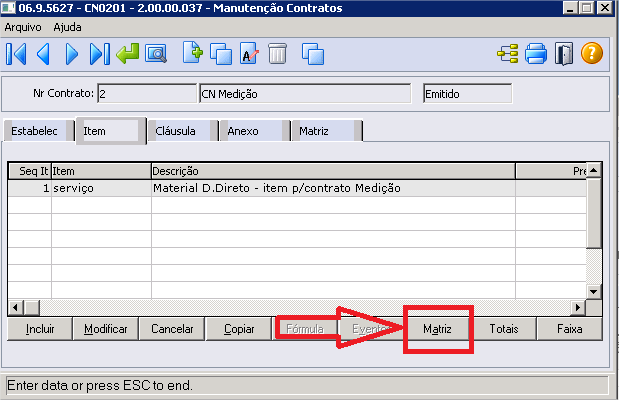The width and height of the screenshot is (619, 400).
Task: Exit via the door icon
Action: [x=564, y=53]
